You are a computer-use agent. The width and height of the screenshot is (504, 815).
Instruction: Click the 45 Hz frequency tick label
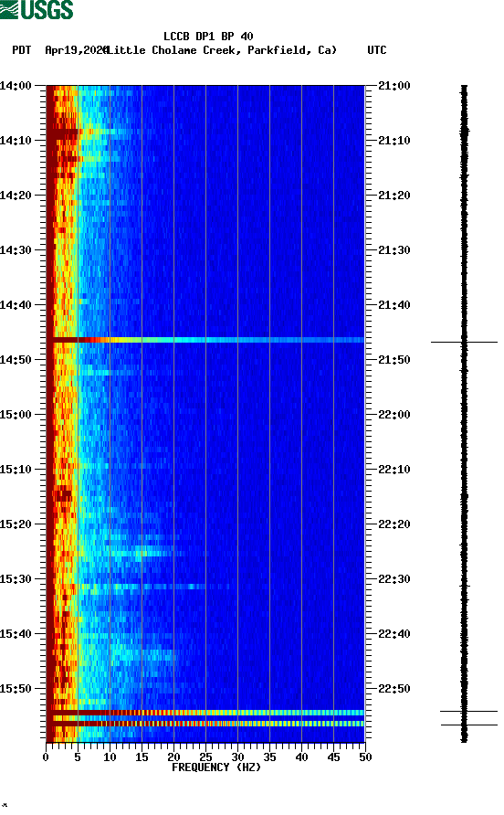[333, 757]
